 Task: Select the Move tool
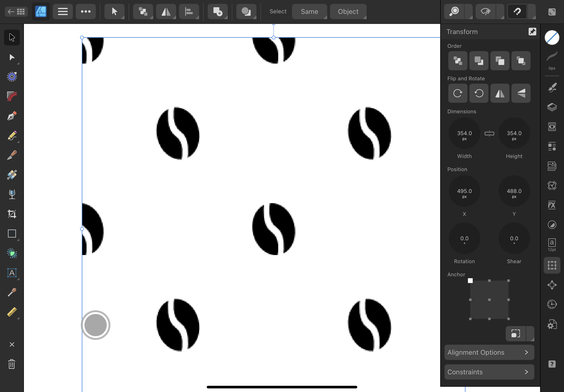tap(12, 38)
